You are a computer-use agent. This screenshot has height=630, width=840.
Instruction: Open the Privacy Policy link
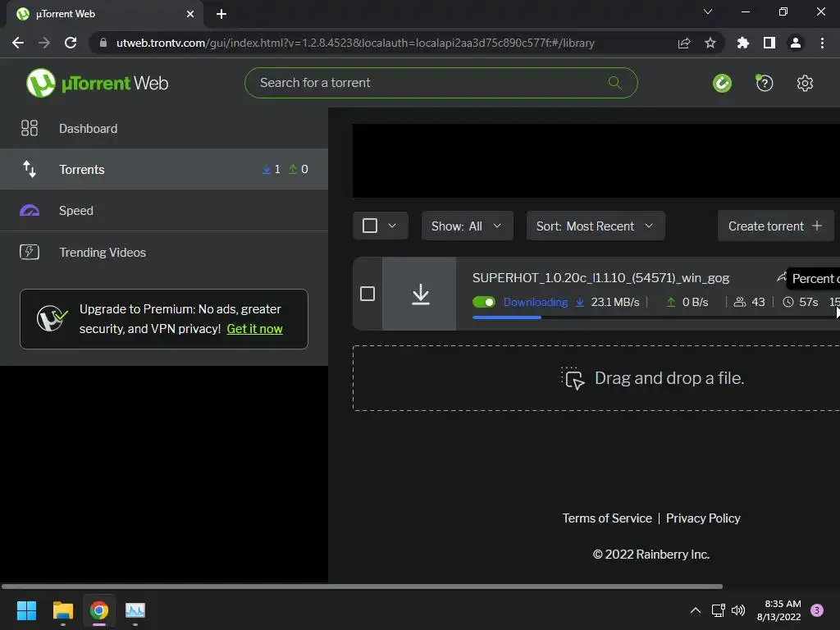click(703, 518)
